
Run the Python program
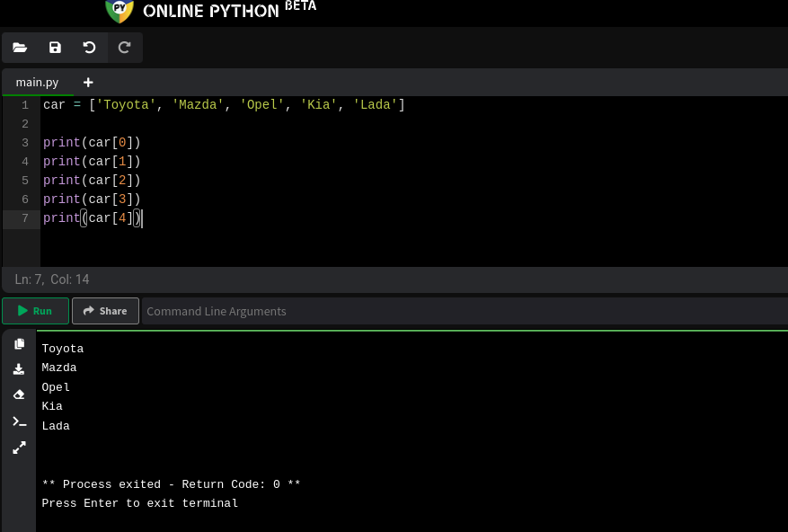tap(35, 311)
